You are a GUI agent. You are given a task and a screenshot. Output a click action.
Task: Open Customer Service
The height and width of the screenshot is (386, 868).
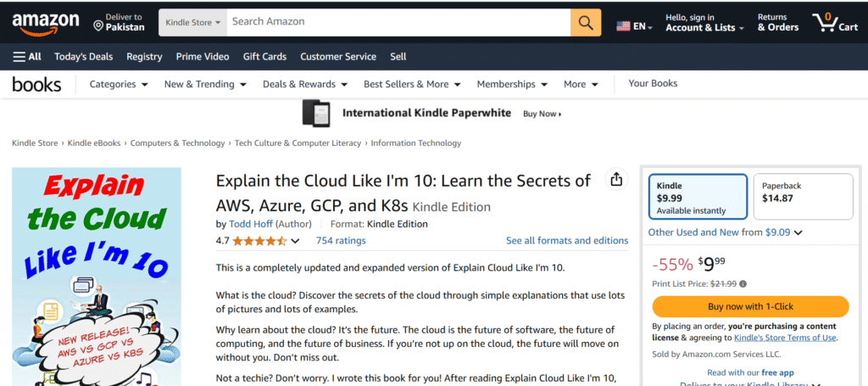click(338, 57)
